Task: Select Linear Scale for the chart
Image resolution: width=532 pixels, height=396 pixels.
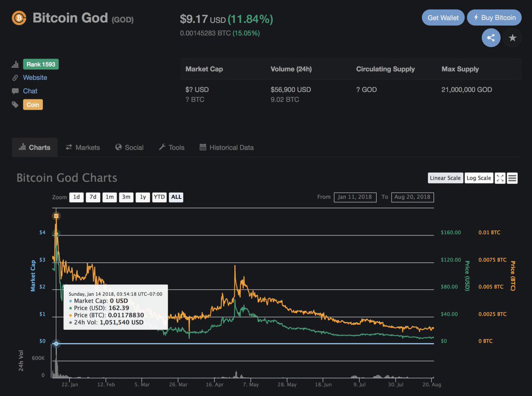Action: [x=445, y=178]
